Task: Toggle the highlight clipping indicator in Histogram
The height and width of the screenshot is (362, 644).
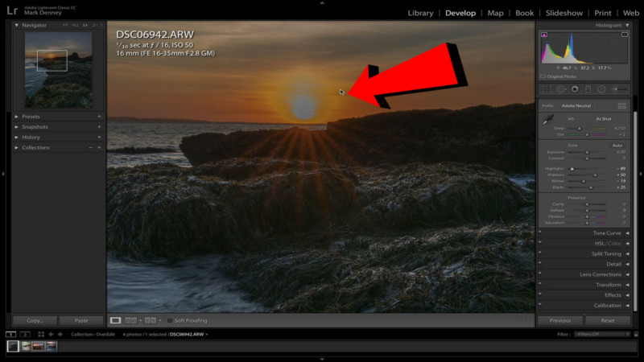Action: pyautogui.click(x=625, y=35)
